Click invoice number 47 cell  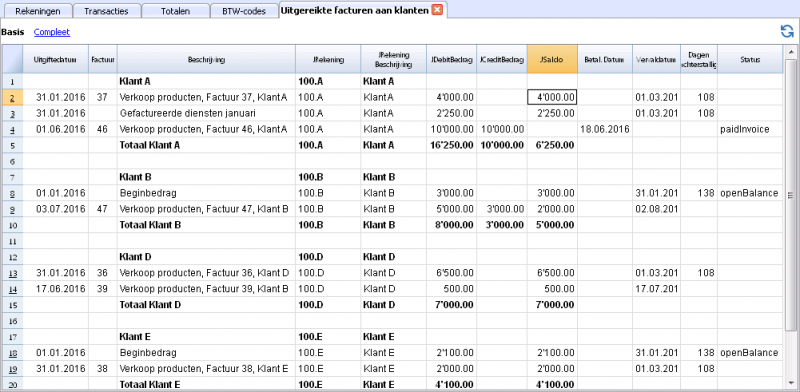103,209
